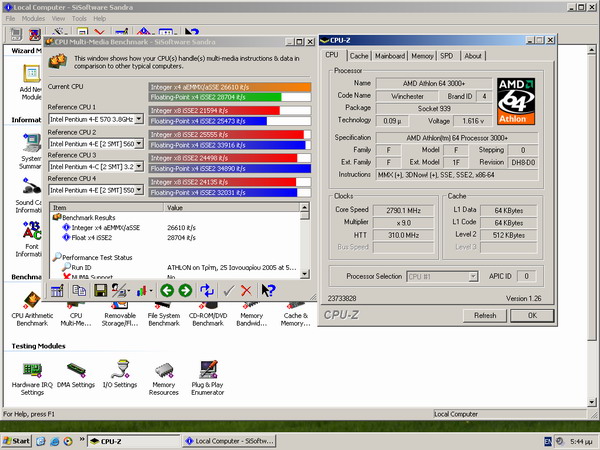Open Removable Storage/Flash benchmark module
Viewport: 600px width, 450px height.
pyautogui.click(x=120, y=315)
